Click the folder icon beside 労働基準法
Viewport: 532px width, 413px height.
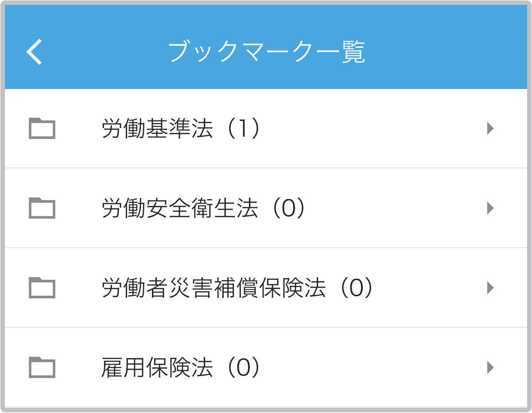pos(42,129)
